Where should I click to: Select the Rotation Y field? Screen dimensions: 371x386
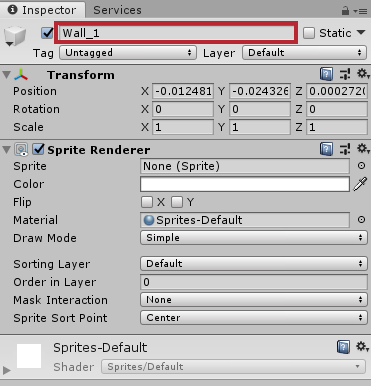pos(260,109)
